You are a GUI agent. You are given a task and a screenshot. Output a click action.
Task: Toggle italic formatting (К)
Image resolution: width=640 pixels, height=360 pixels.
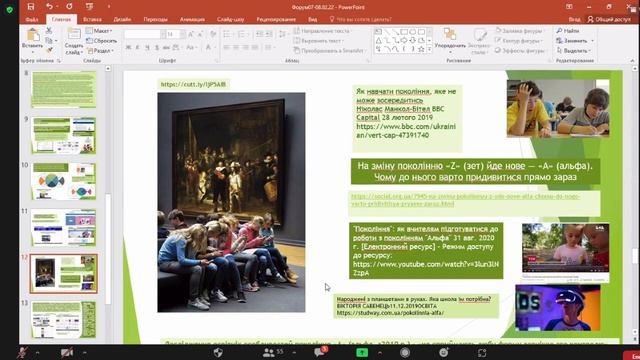(x=138, y=48)
